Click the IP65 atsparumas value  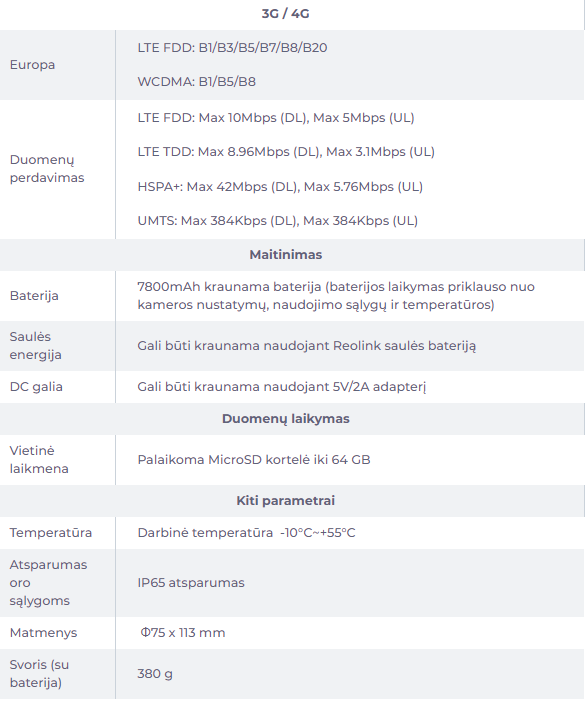[x=191, y=583]
